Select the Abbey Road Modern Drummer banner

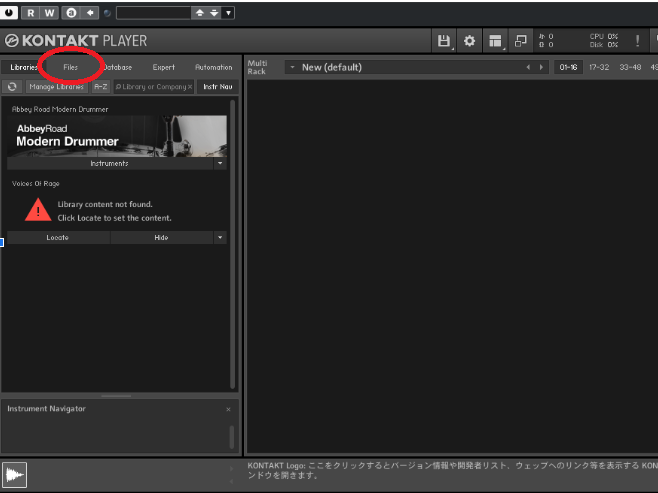point(117,136)
